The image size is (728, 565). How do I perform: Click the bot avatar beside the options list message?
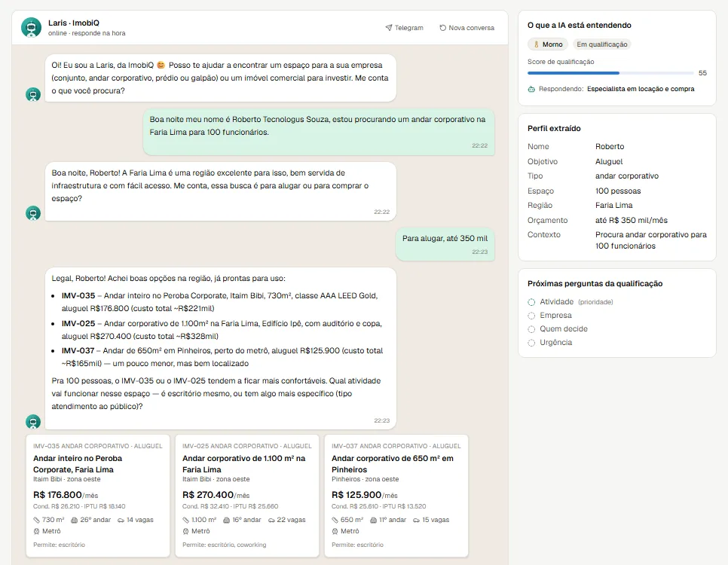tap(33, 422)
